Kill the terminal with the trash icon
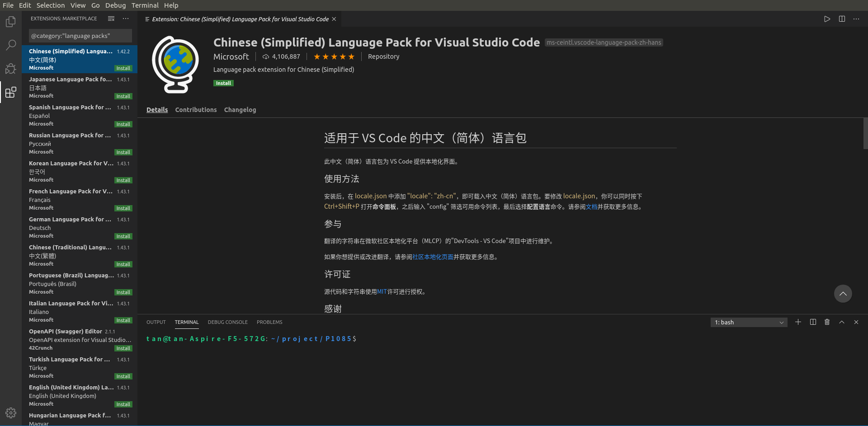Viewport: 868px width, 426px height. [x=827, y=322]
